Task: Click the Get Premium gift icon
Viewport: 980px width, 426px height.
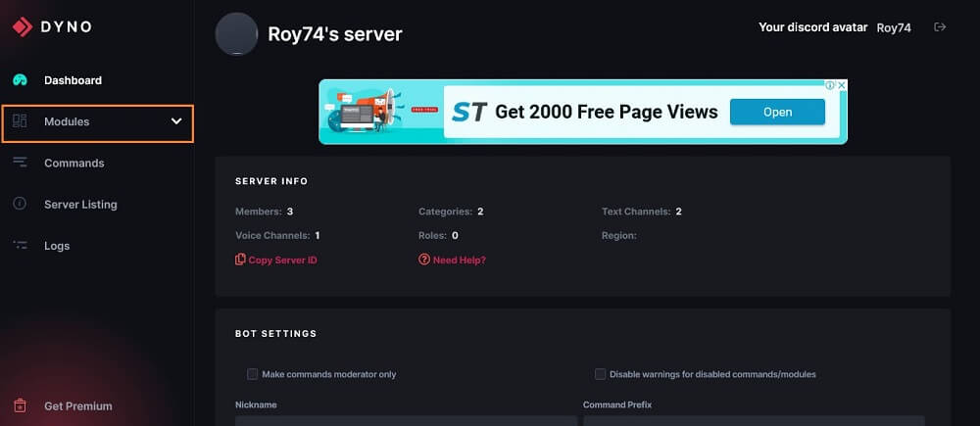Action: [x=20, y=406]
